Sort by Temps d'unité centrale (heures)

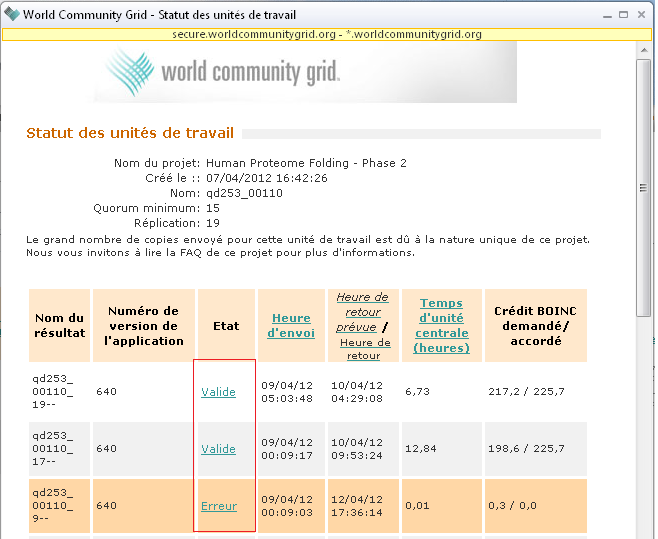[441, 325]
